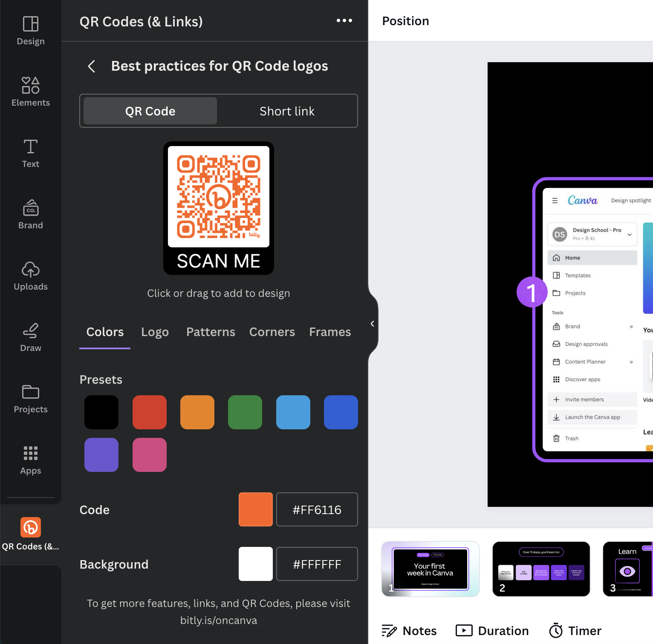This screenshot has height=644, width=653.
Task: Collapse the side panel with arrow handle
Action: pos(373,324)
